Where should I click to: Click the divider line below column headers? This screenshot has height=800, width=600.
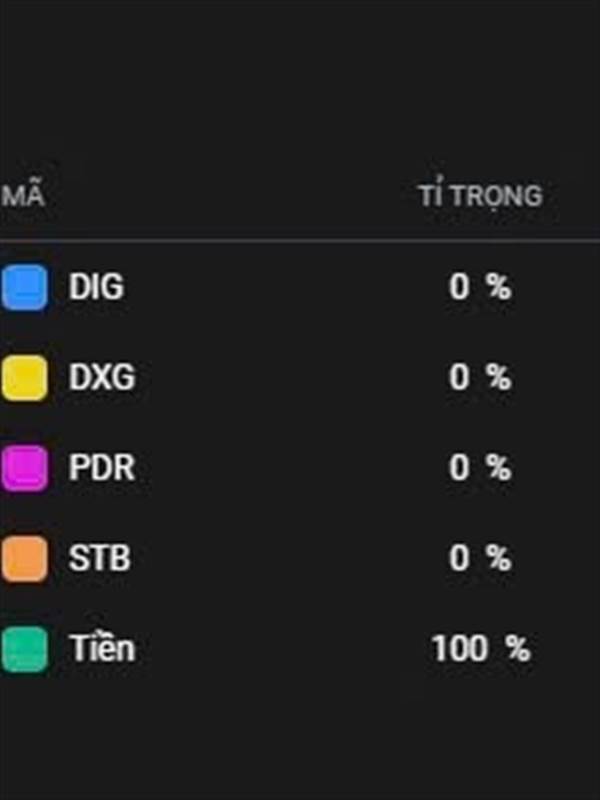(300, 240)
